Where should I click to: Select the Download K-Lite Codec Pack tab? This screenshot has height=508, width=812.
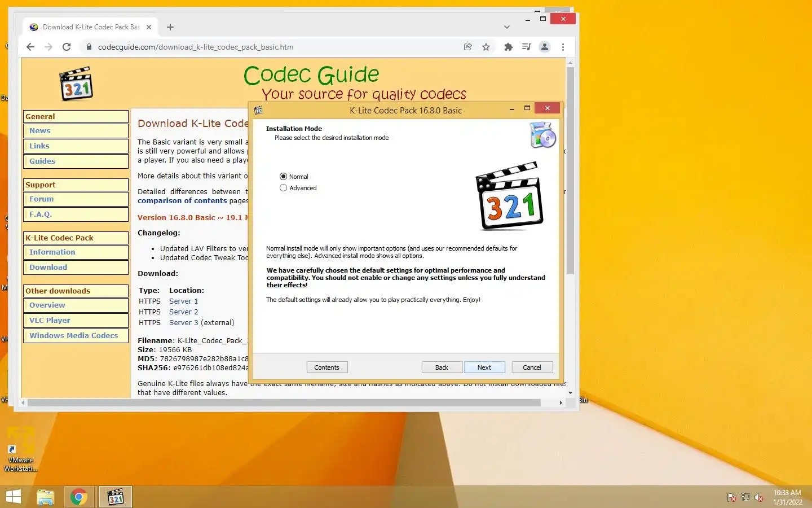coord(90,27)
